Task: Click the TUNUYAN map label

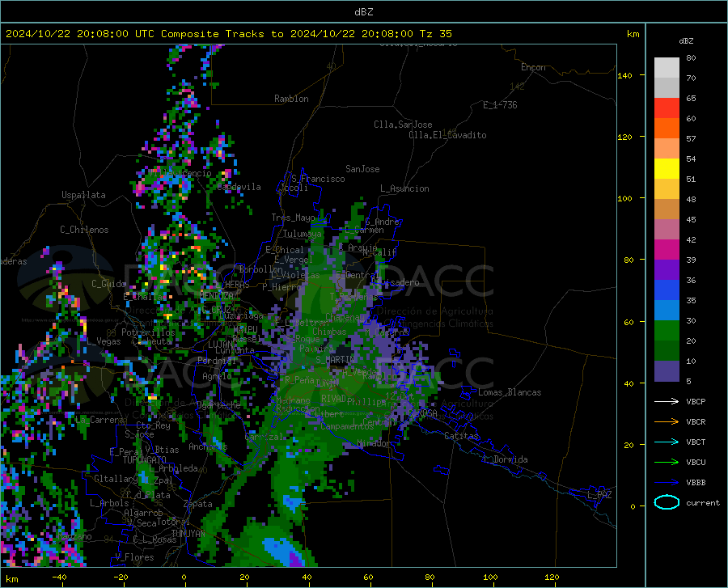Action: 188,534
